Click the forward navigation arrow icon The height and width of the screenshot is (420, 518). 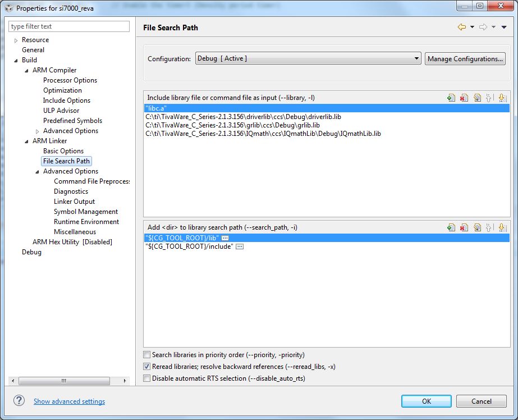483,27
